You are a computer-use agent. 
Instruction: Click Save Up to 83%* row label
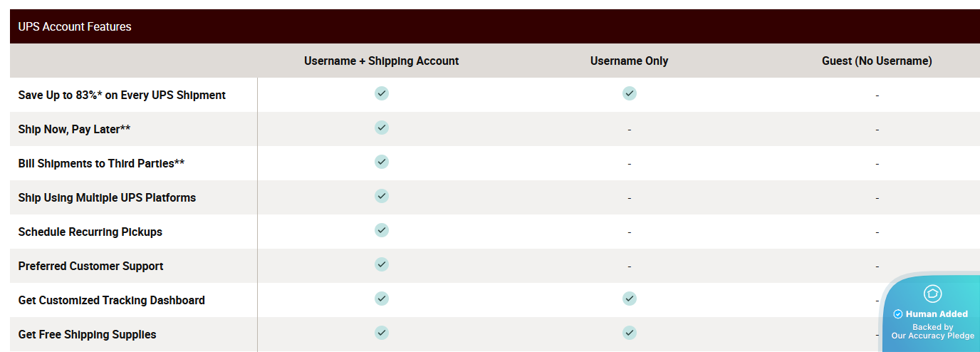(x=122, y=95)
